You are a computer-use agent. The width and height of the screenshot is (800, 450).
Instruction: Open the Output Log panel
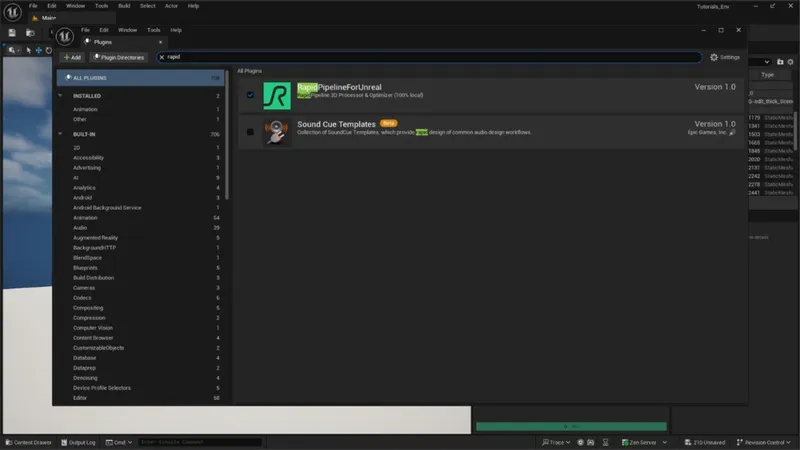(78, 442)
